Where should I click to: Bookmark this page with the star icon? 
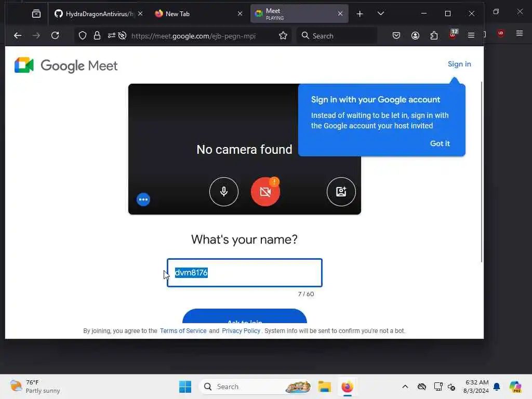point(283,36)
